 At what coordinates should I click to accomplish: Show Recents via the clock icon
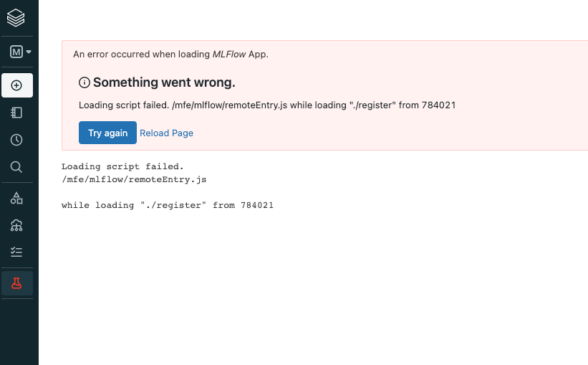(x=17, y=140)
